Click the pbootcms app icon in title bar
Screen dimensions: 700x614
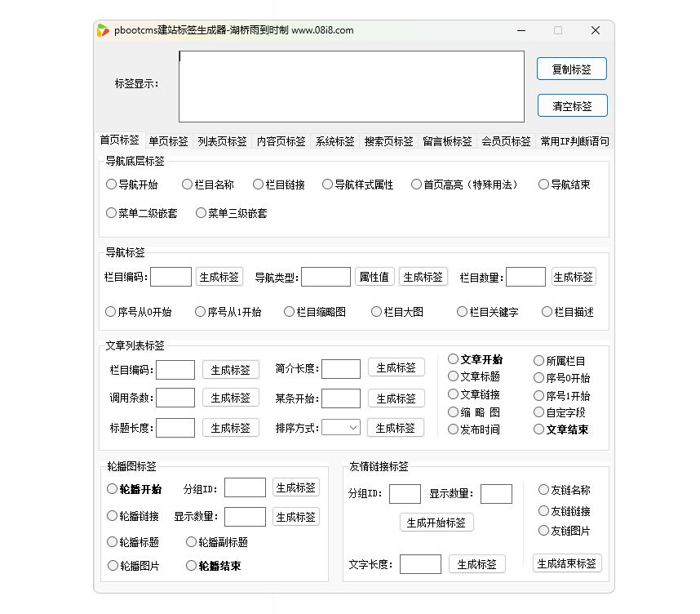tap(104, 29)
